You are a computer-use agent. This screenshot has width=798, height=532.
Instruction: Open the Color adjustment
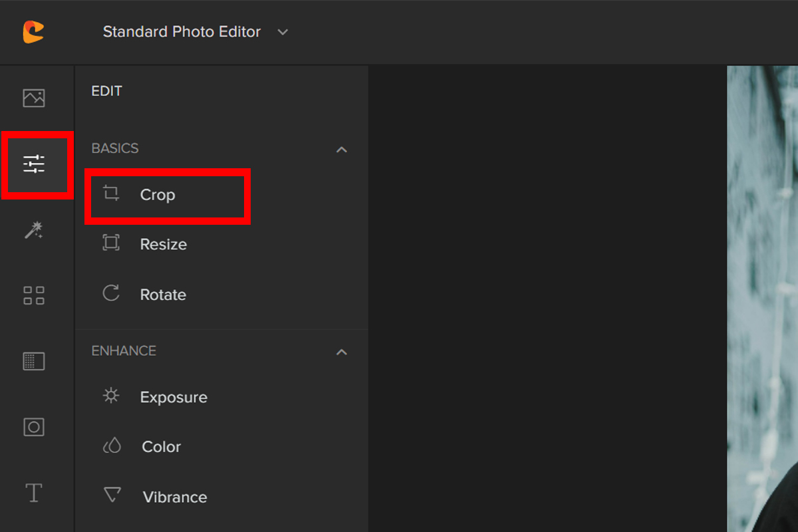pyautogui.click(x=161, y=447)
